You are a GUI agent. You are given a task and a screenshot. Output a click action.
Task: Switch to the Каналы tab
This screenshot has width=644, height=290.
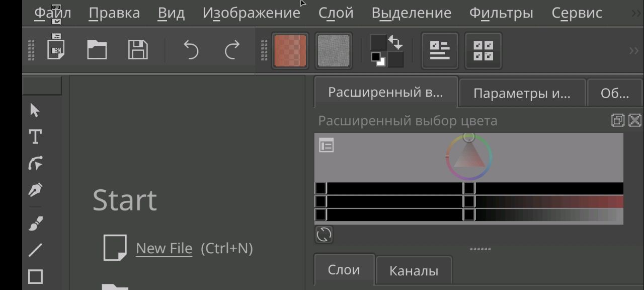pyautogui.click(x=414, y=271)
